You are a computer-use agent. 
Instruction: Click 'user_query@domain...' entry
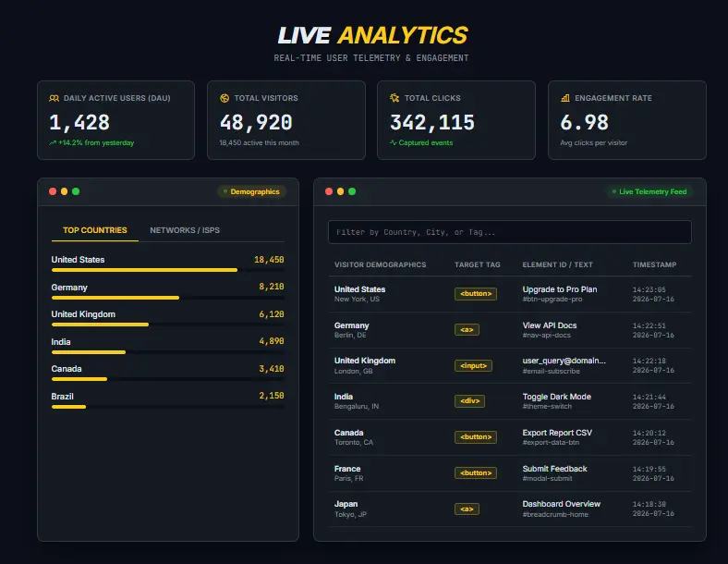click(x=564, y=361)
